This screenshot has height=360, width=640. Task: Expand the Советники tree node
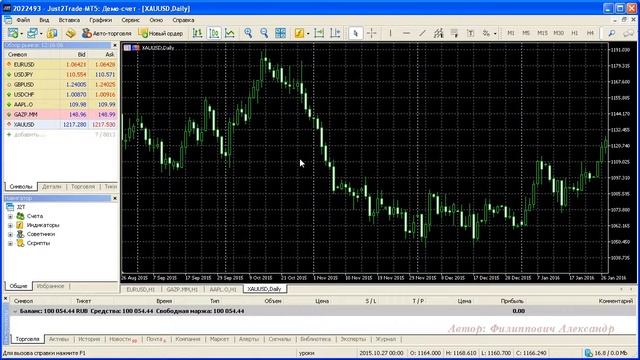10,234
